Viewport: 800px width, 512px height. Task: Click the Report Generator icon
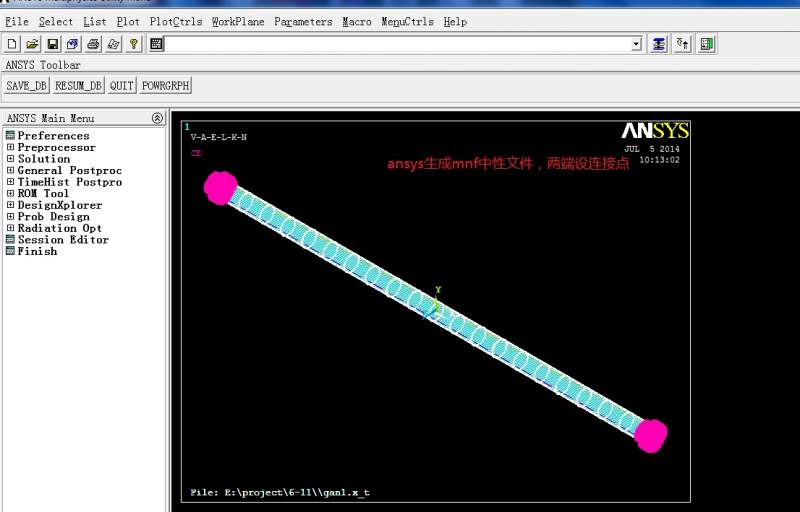pos(113,44)
